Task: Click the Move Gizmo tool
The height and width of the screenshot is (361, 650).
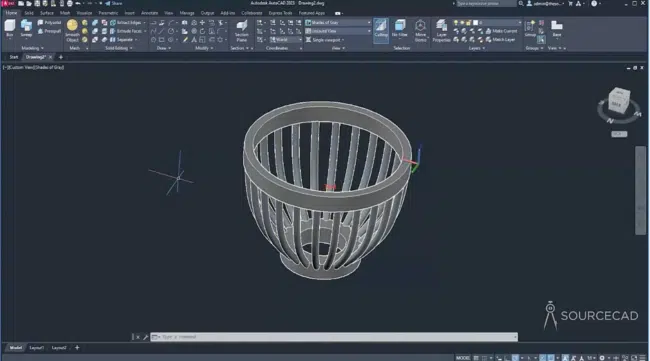Action: point(420,30)
